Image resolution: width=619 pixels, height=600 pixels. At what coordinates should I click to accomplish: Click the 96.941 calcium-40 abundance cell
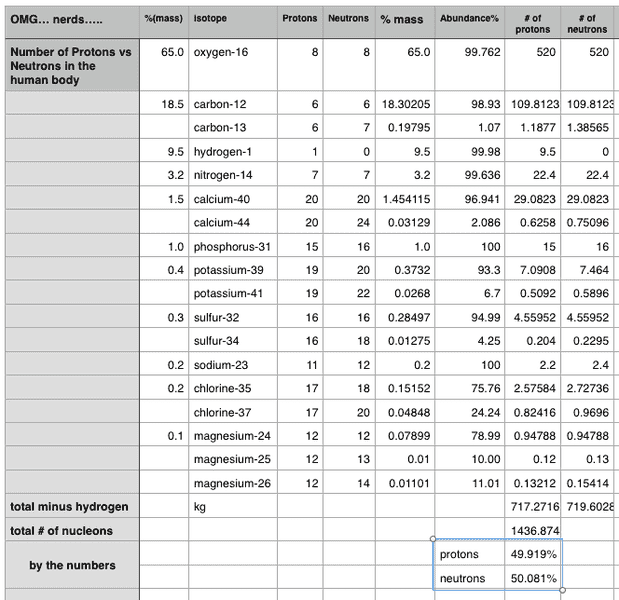[469, 198]
